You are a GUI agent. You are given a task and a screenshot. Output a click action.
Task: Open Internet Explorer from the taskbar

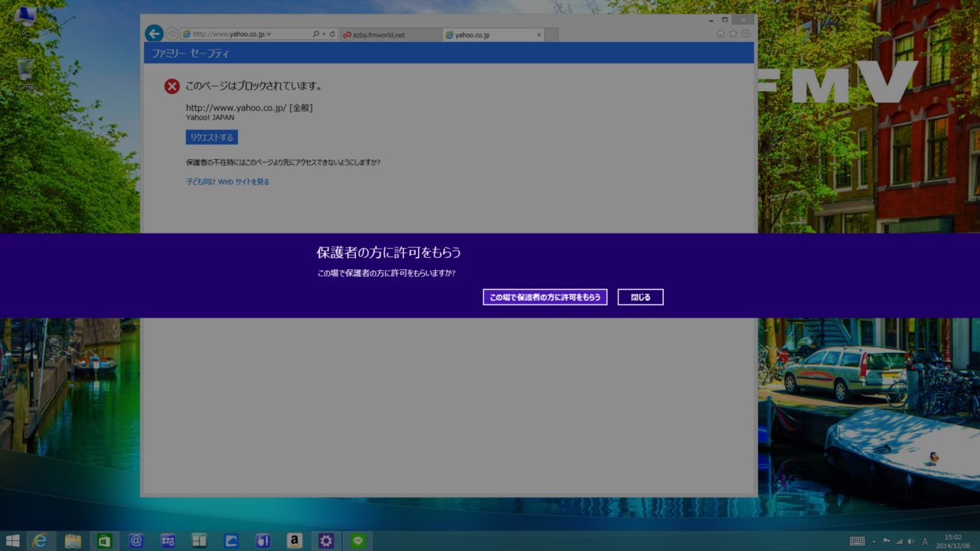(x=40, y=541)
